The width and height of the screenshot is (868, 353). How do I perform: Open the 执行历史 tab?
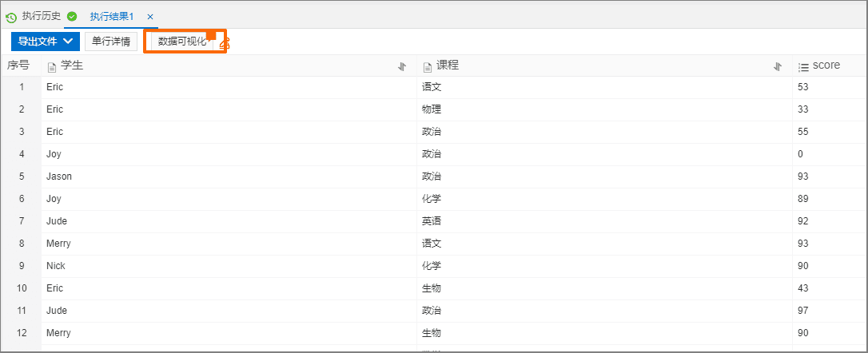pos(41,16)
